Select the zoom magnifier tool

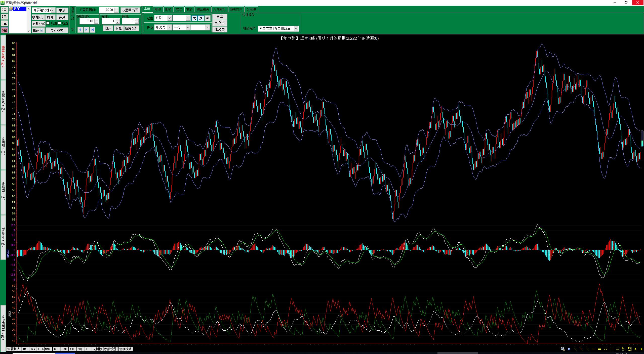coord(563,349)
